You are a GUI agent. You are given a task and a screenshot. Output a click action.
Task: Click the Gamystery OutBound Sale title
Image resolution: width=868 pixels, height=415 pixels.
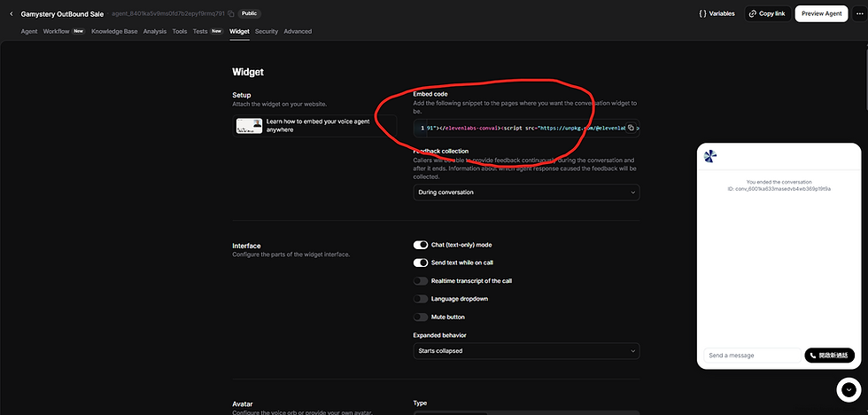[x=62, y=14]
